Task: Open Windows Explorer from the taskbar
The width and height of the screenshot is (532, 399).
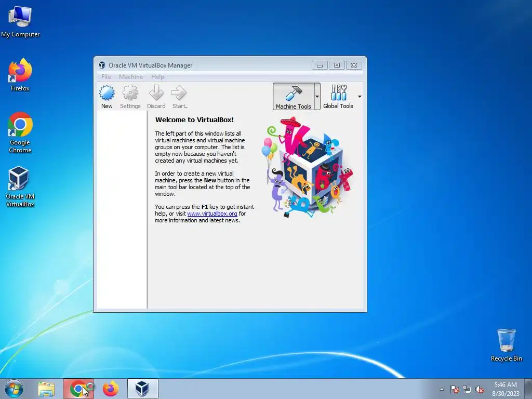Action: (x=46, y=389)
